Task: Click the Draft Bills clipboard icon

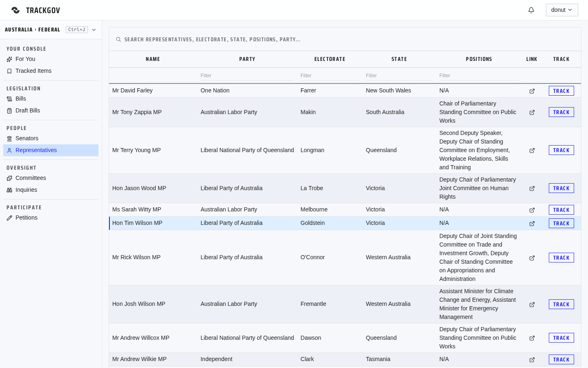Action: pyautogui.click(x=9, y=111)
